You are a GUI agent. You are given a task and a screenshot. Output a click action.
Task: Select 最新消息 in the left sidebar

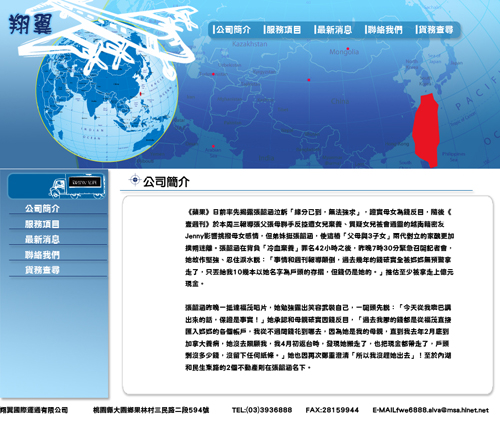coord(42,239)
